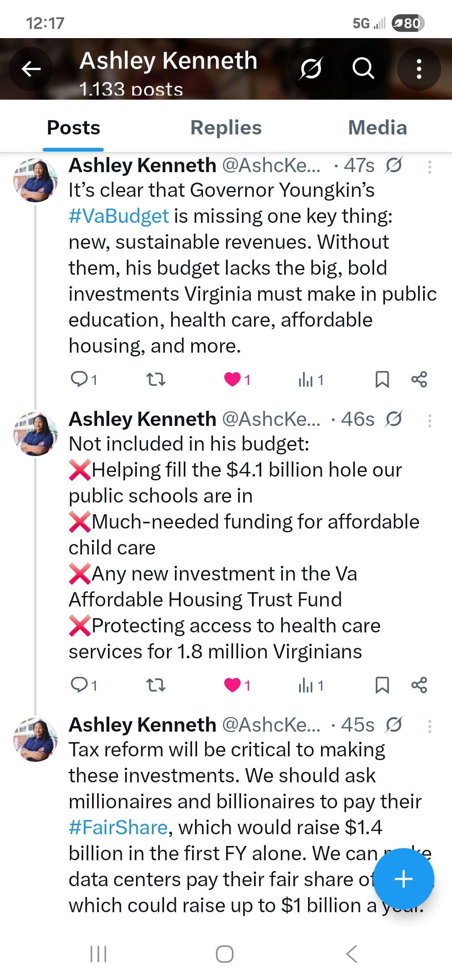Open more options for the 46s post

pyautogui.click(x=429, y=421)
